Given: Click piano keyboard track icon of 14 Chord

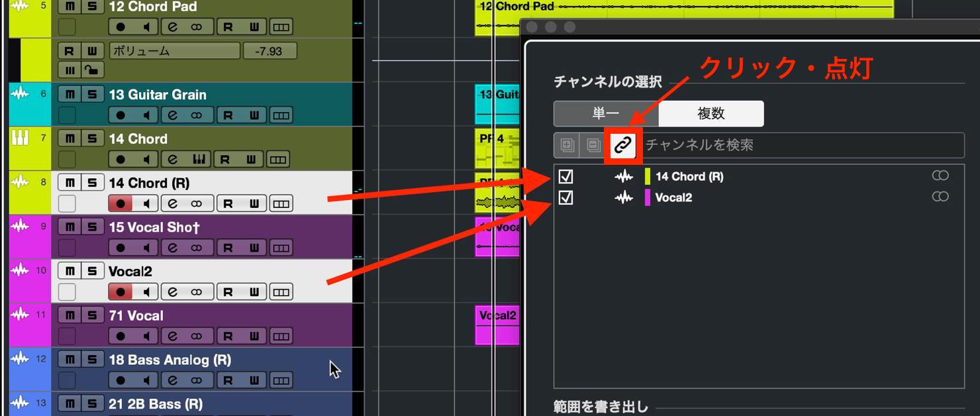Looking at the screenshot, I should point(20,138).
